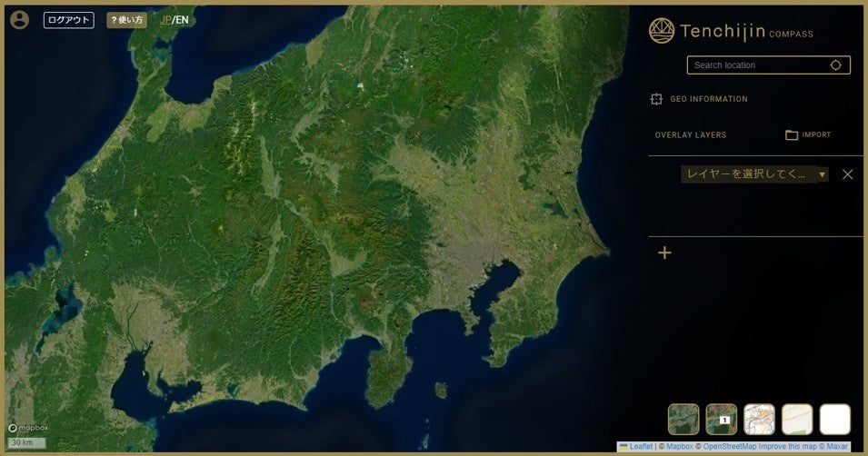Image resolution: width=868 pixels, height=456 pixels.
Task: Click the IMPORT folder icon
Action: coord(792,135)
